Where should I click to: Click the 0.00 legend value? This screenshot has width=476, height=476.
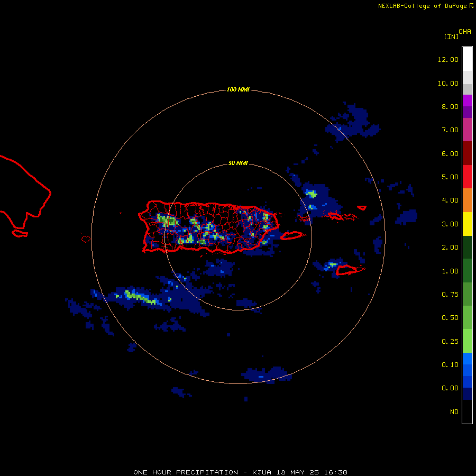point(450,388)
